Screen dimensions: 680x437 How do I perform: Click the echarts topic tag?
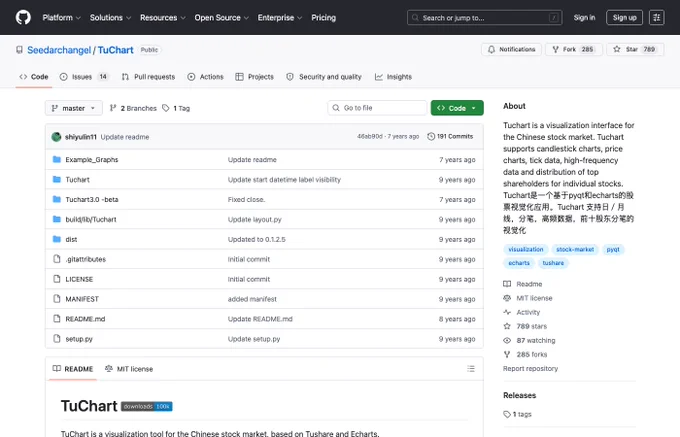[519, 263]
